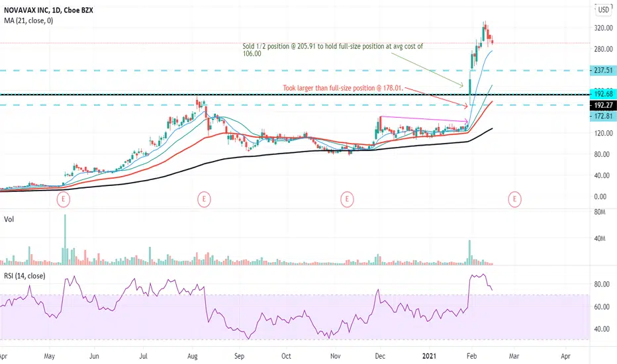Click the 172.81 price level label
This screenshot has width=617, height=364.
coord(603,116)
